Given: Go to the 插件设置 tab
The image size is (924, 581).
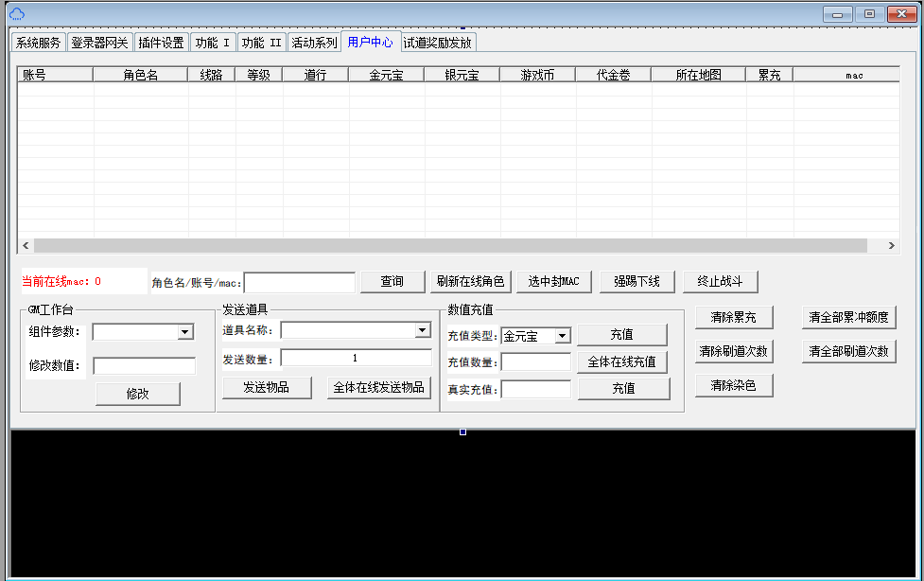Looking at the screenshot, I should coord(161,43).
